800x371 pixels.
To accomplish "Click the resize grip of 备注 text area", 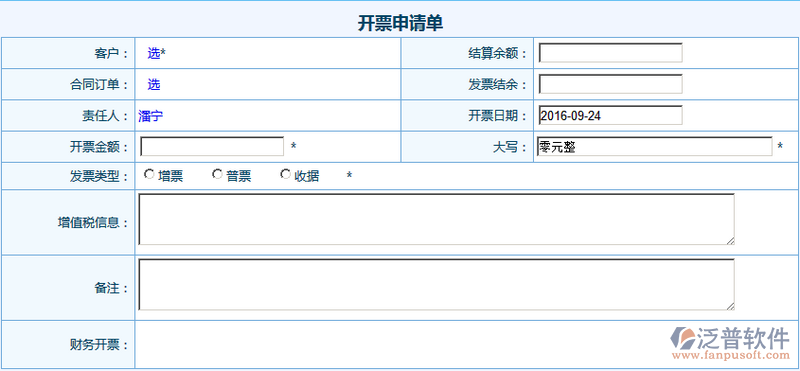I will click(731, 306).
